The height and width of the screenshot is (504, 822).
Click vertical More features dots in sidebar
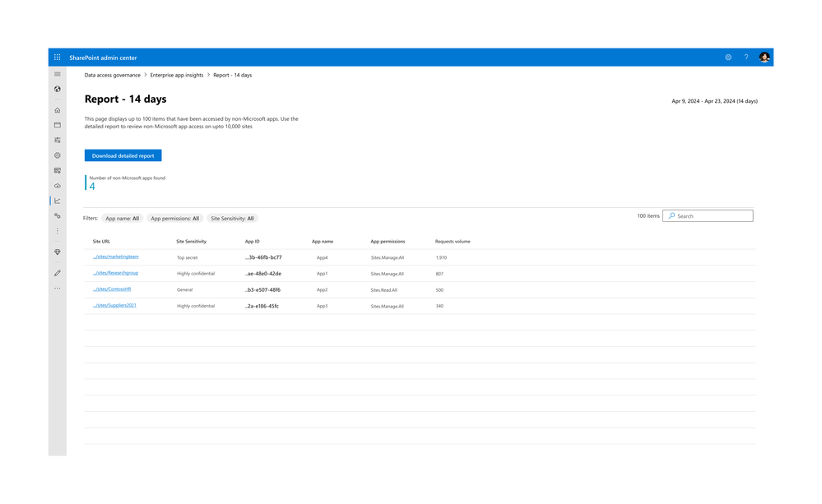57,231
